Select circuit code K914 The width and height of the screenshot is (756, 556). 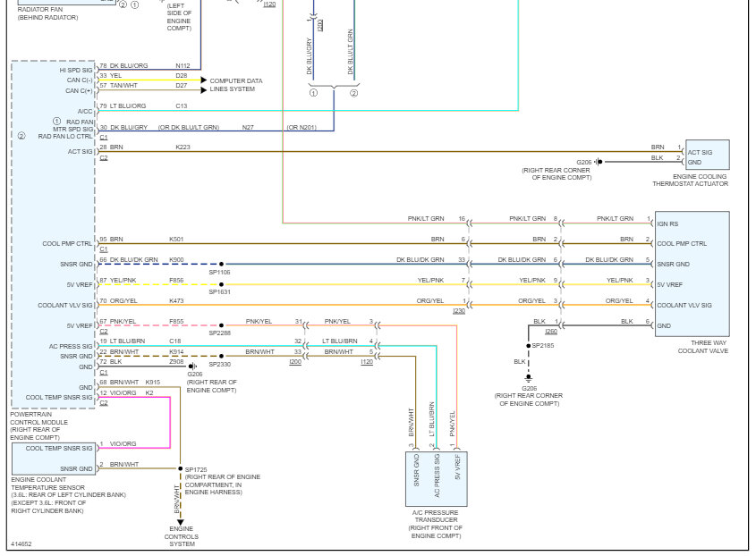176,351
